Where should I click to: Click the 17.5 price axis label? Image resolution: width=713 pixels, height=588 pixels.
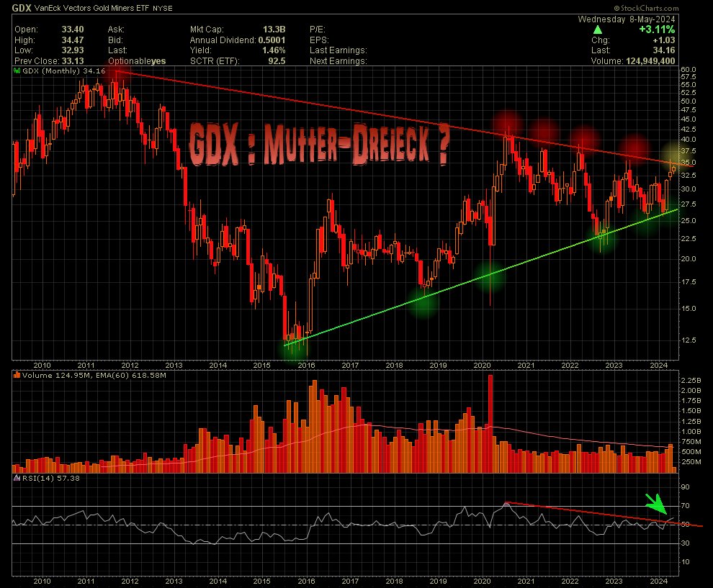(689, 281)
